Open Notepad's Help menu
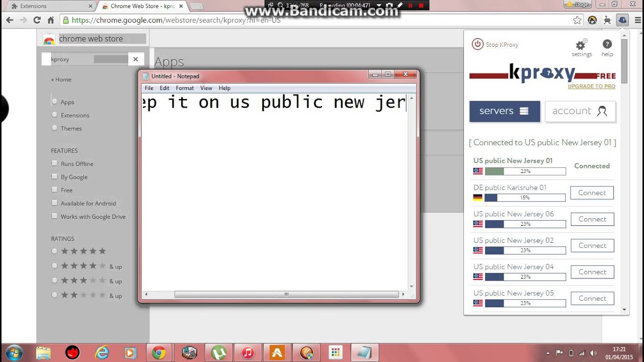The image size is (644, 362). [x=224, y=88]
